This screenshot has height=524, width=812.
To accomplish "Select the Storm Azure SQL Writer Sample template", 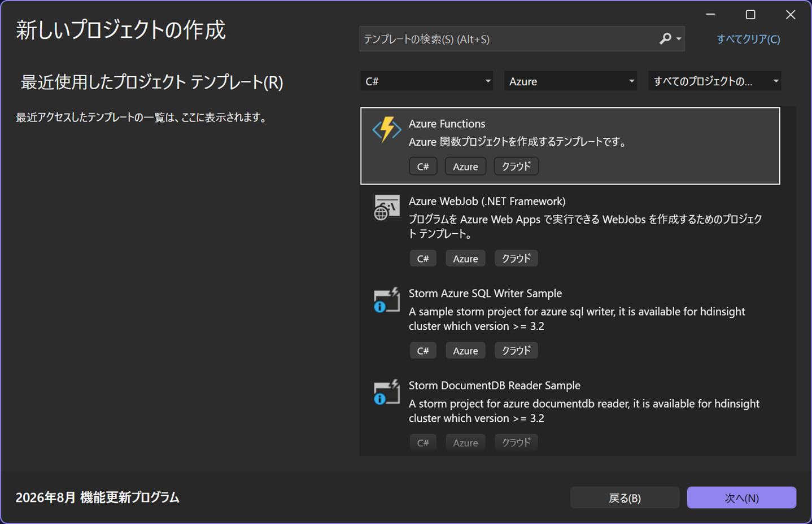I will [x=570, y=322].
